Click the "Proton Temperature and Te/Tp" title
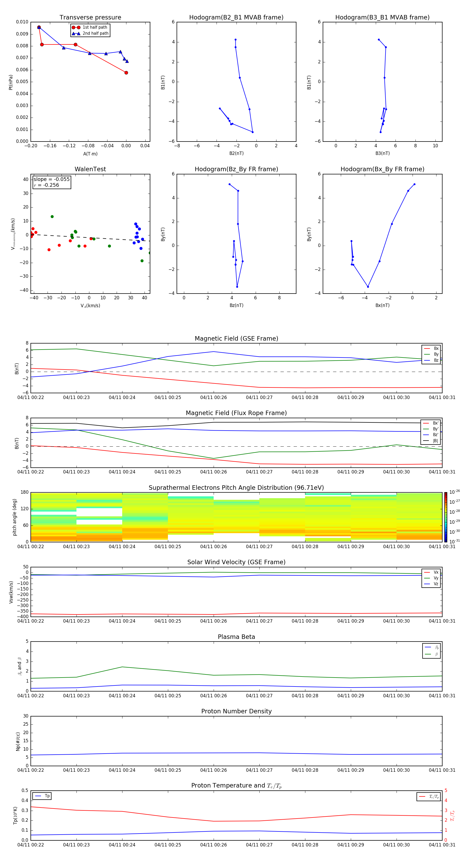Viewport: 473px width, 868px height. tap(236, 786)
